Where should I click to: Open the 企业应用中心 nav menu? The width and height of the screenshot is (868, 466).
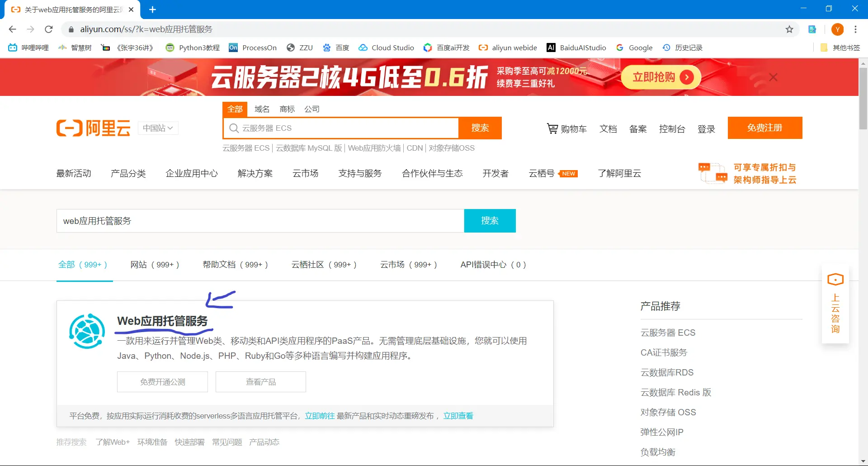point(192,173)
